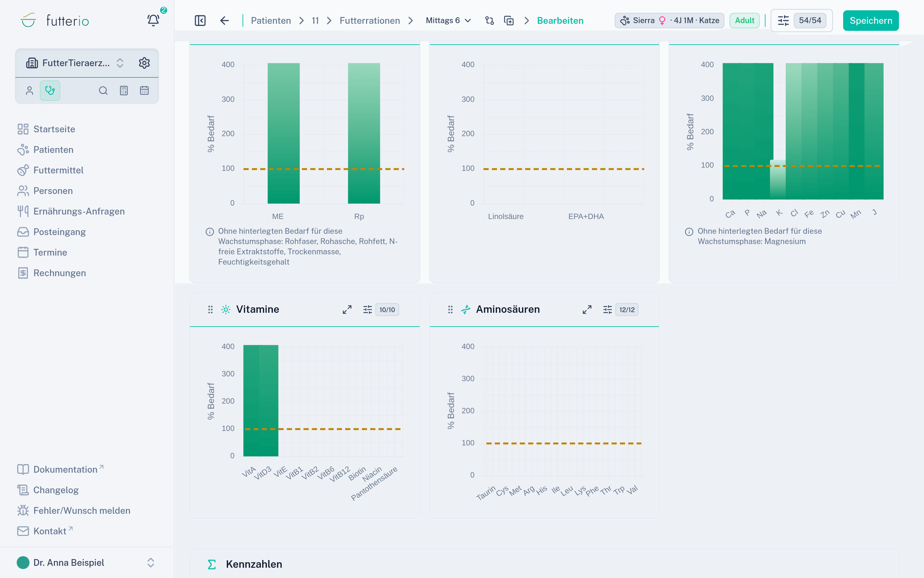The width and height of the screenshot is (924, 578).
Task: Open patient 11 breadcrumb
Action: point(315,21)
